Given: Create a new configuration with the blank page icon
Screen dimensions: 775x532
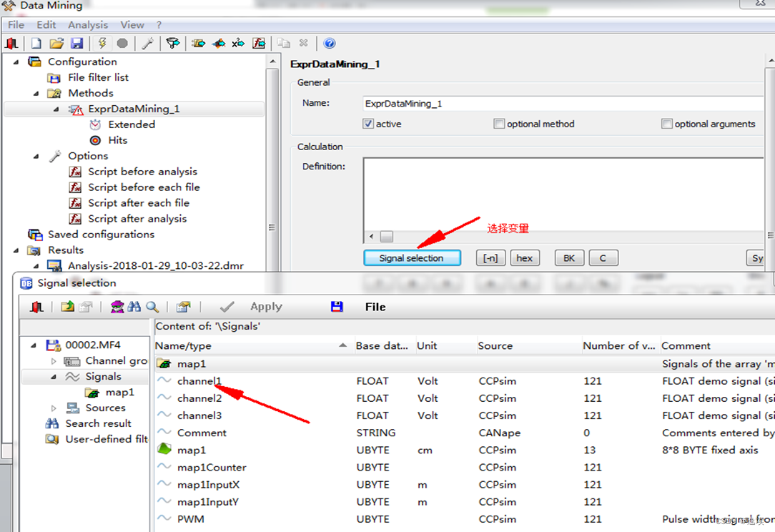Looking at the screenshot, I should click(x=36, y=44).
